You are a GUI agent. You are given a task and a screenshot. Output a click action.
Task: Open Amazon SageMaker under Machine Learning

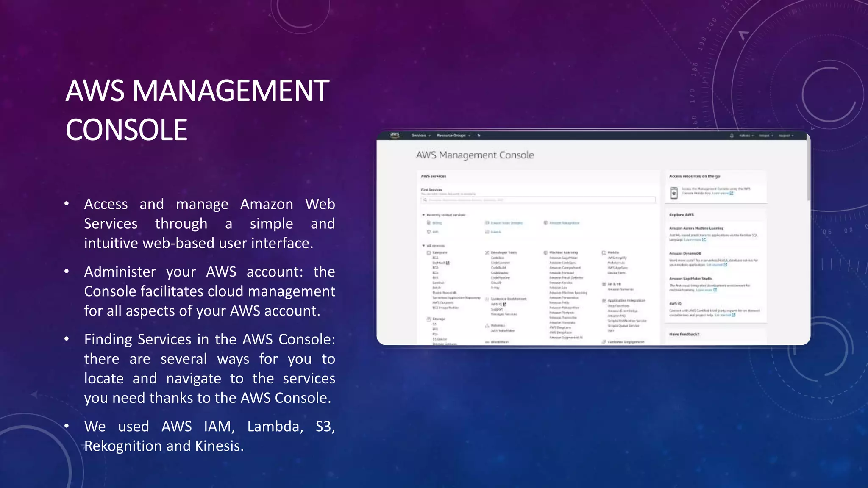(x=563, y=258)
